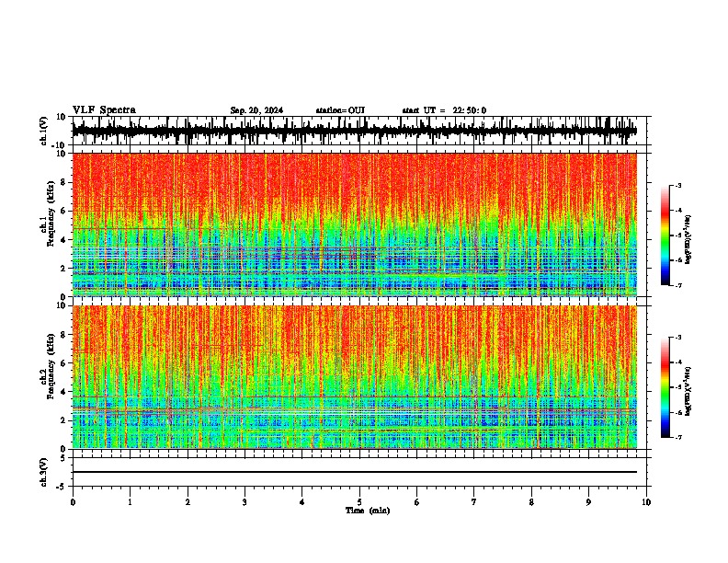This screenshot has height=563, width=728.
Task: Click the "6" kHz tick on ch.1 spectrogram
Action: [x=64, y=211]
